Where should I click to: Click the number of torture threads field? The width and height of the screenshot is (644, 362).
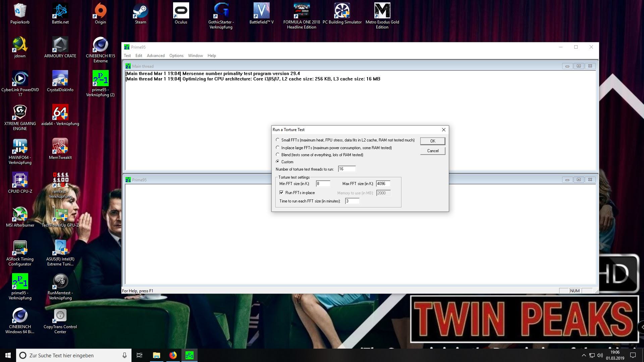[347, 169]
